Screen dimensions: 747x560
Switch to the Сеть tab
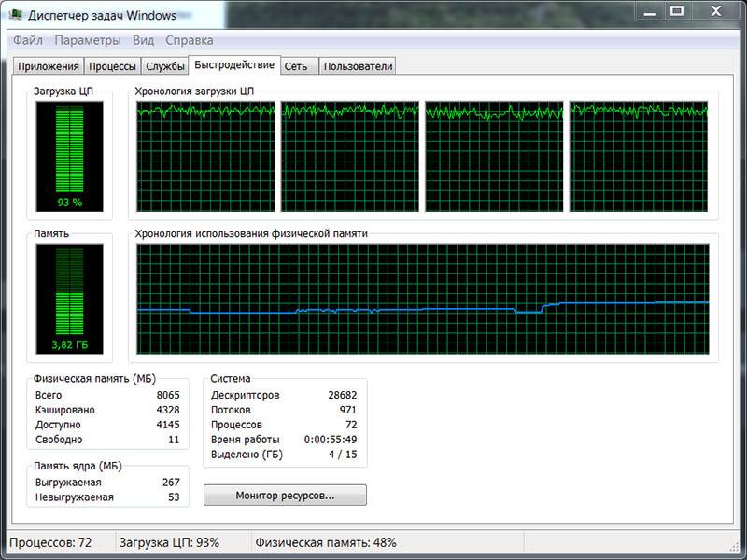[296, 66]
